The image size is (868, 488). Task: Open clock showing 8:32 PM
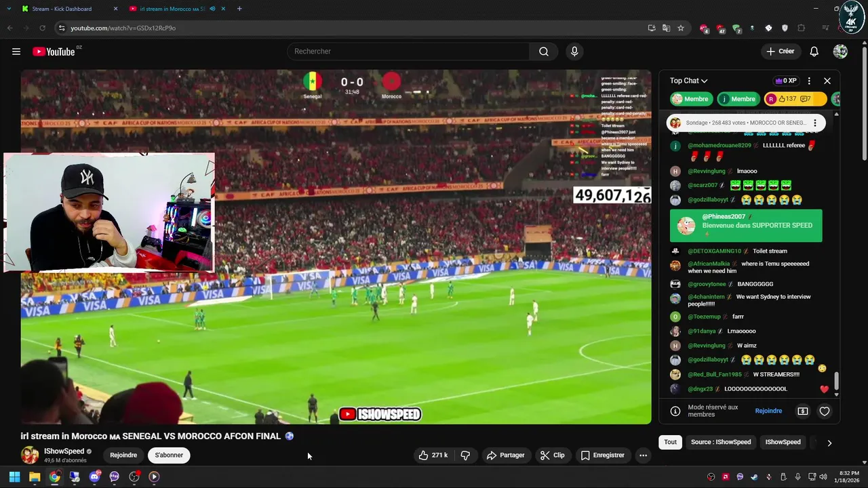(849, 476)
